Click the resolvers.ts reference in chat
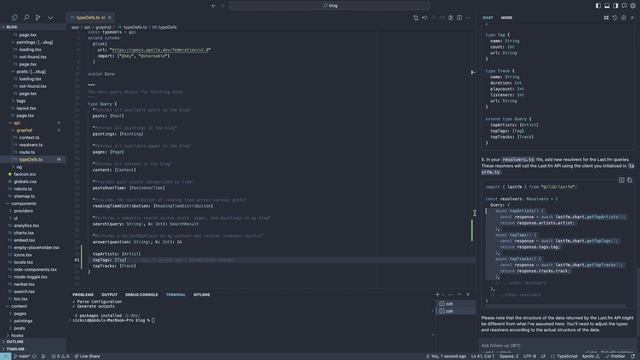Image resolution: width=640 pixels, height=360 pixels. pyautogui.click(x=518, y=160)
